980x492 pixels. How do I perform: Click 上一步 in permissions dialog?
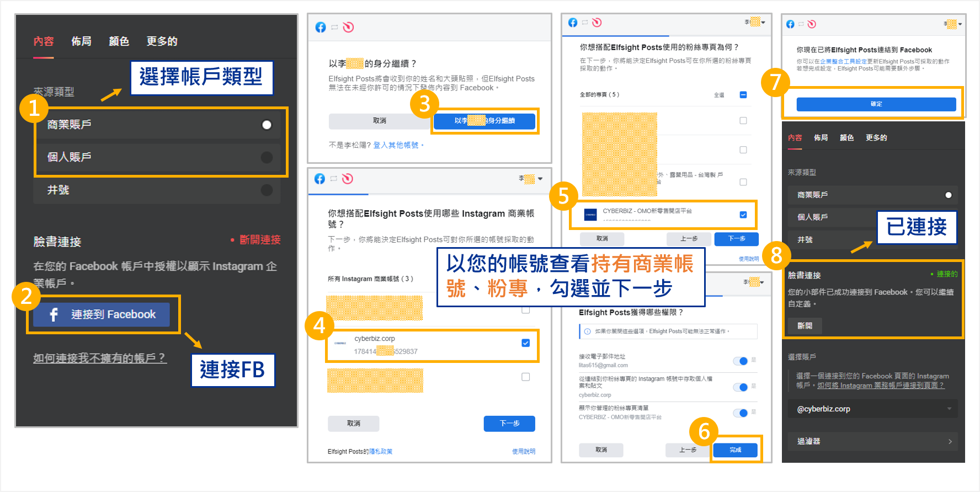coord(688,450)
